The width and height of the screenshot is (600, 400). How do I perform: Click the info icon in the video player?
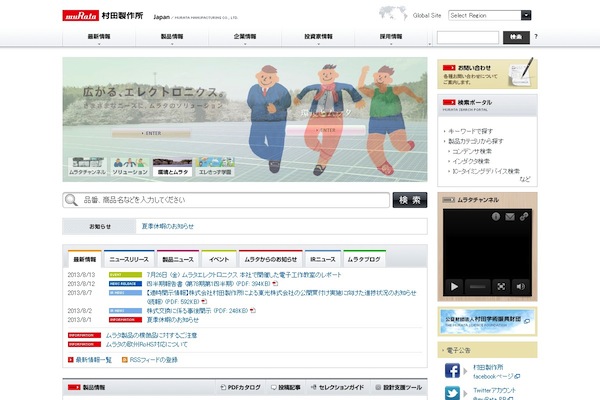[x=496, y=217]
